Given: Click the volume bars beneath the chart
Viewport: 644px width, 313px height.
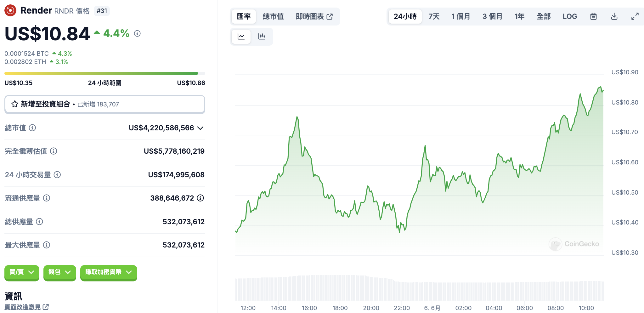Looking at the screenshot, I should point(419,288).
